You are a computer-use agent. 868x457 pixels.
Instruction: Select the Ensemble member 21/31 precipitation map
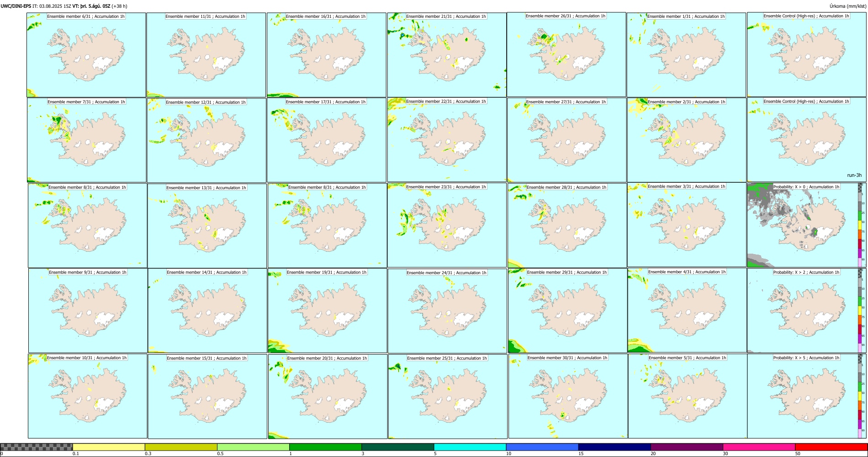pos(447,55)
